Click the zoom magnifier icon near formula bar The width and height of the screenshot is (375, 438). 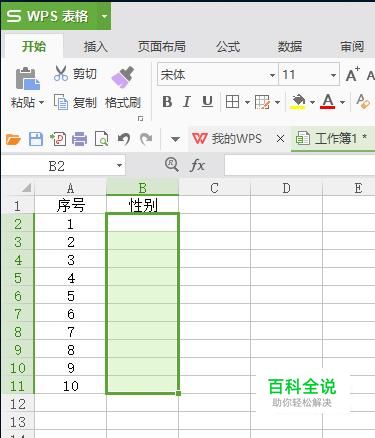click(172, 164)
